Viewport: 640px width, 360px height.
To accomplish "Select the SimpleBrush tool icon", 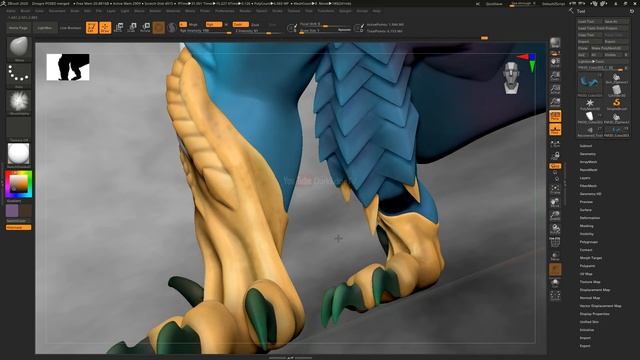I will click(616, 104).
